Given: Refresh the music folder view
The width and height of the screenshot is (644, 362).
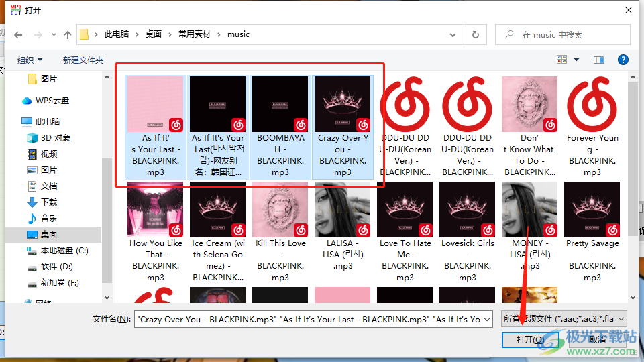Looking at the screenshot, I should point(475,34).
